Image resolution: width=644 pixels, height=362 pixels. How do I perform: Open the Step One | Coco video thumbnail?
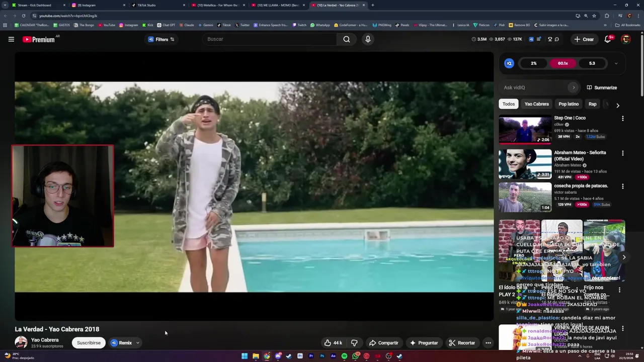[525, 130]
